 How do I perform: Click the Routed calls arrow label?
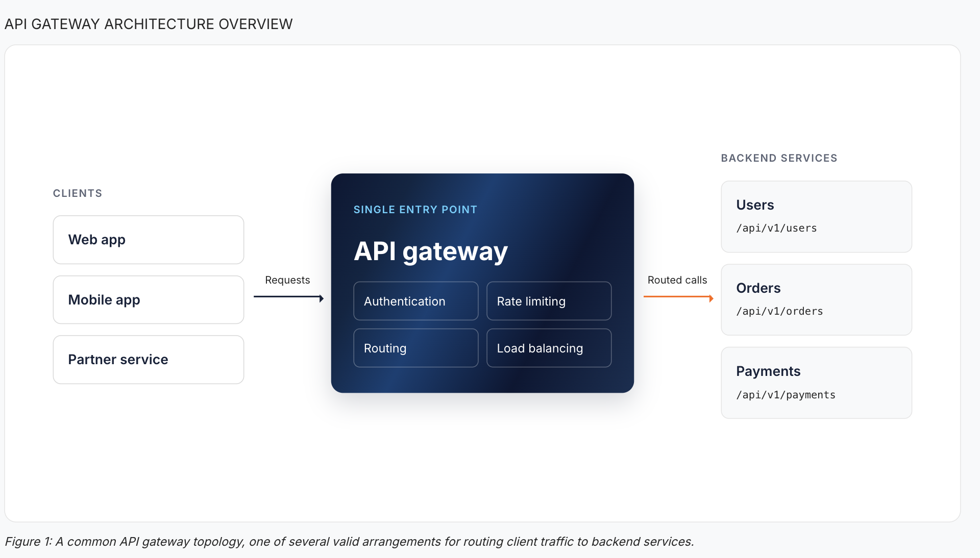point(677,280)
